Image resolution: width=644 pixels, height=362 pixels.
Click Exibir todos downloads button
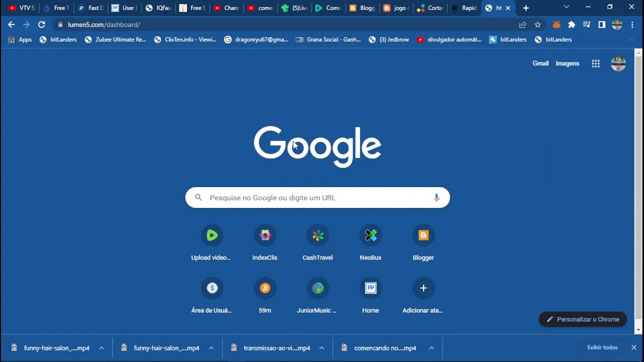602,347
